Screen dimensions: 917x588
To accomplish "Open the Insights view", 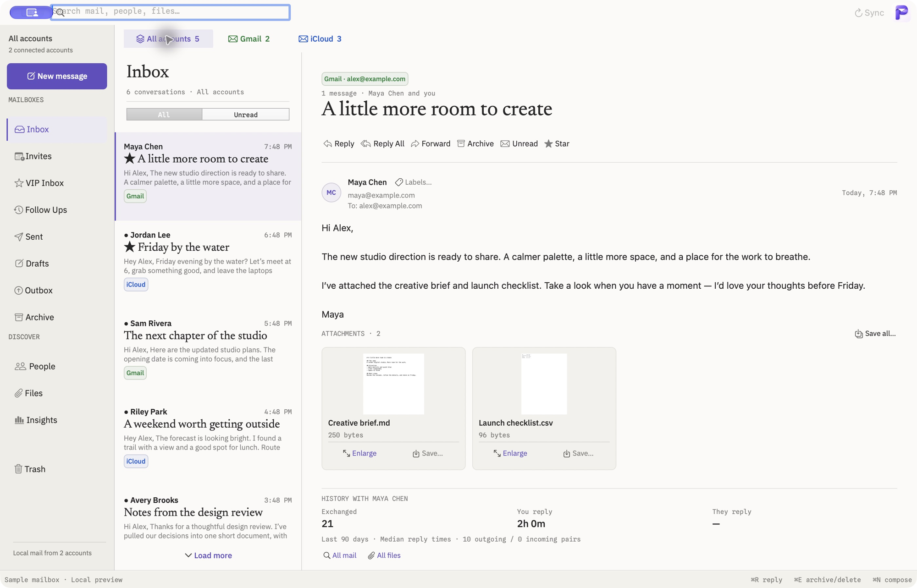I will (57, 420).
